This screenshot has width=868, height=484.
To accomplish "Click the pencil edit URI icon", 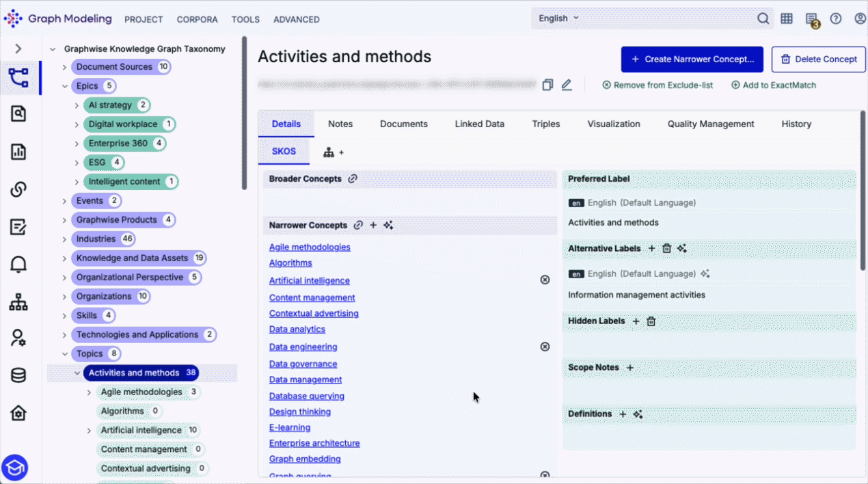I will click(x=566, y=85).
